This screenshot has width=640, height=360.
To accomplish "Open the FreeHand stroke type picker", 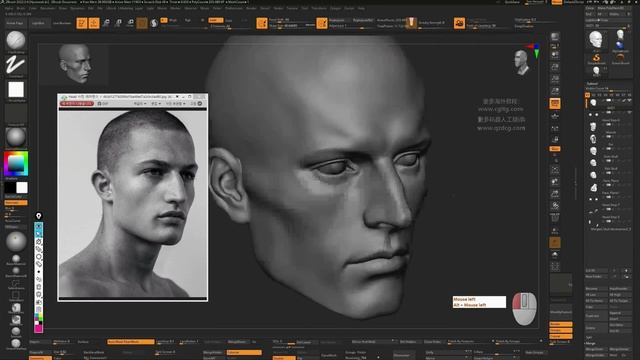I will (16, 65).
